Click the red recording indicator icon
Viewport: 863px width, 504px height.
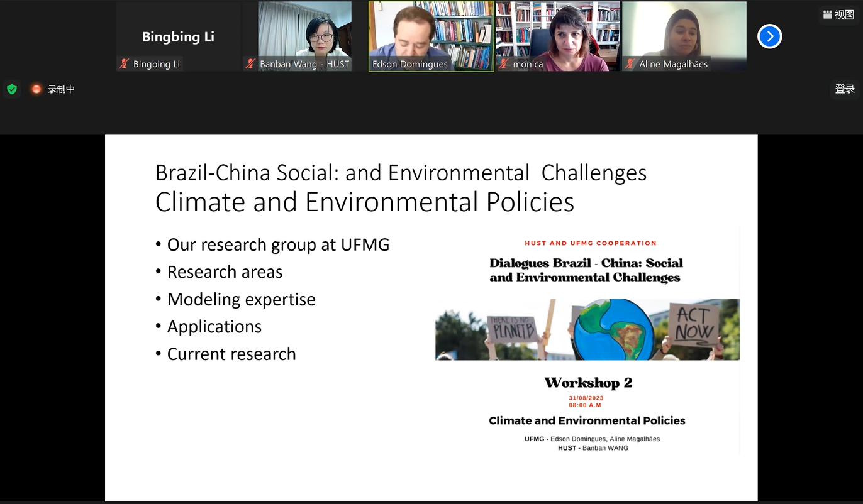pos(36,89)
